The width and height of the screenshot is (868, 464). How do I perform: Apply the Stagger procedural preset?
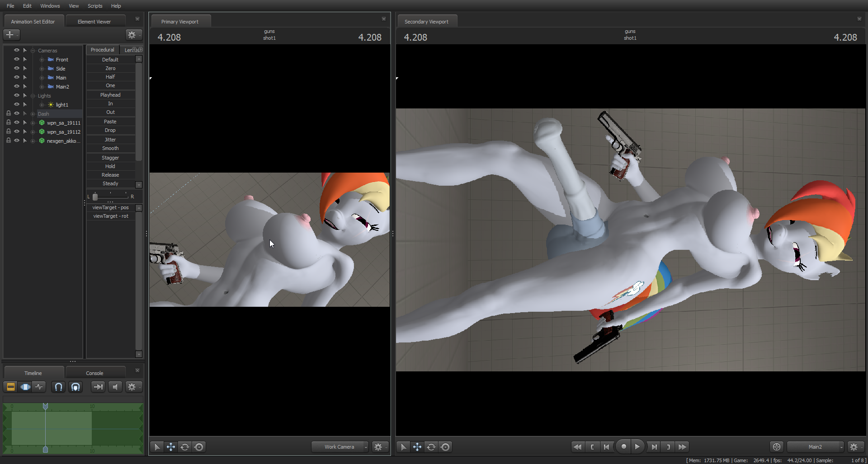coord(110,158)
